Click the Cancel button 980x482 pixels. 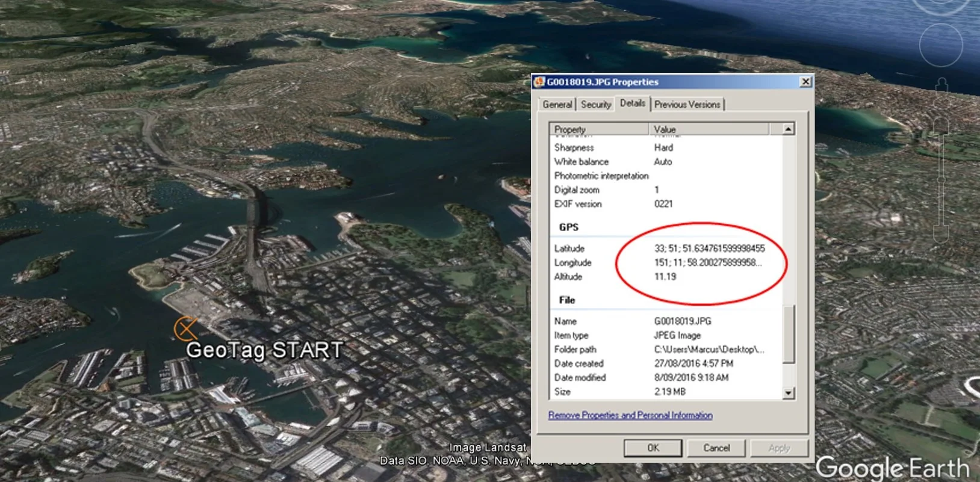point(716,448)
